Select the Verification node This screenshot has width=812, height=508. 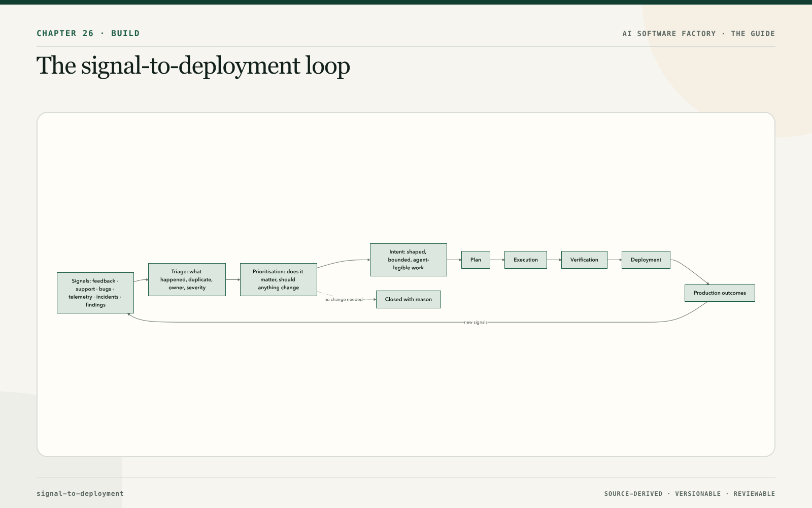[584, 260]
